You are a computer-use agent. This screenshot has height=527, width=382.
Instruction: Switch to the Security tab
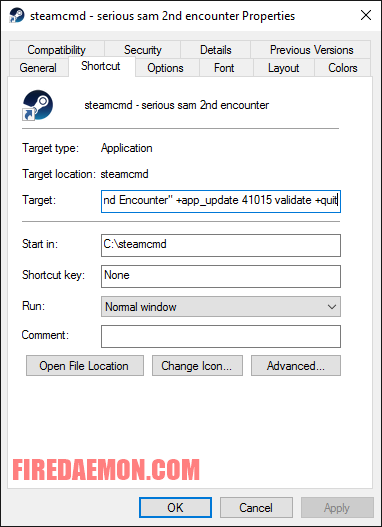click(x=142, y=50)
